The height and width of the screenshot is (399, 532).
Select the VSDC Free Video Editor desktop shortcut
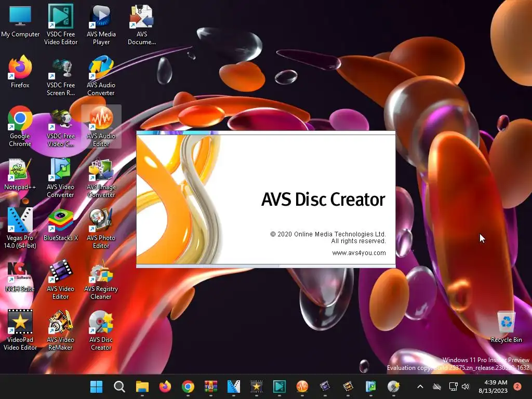click(61, 24)
